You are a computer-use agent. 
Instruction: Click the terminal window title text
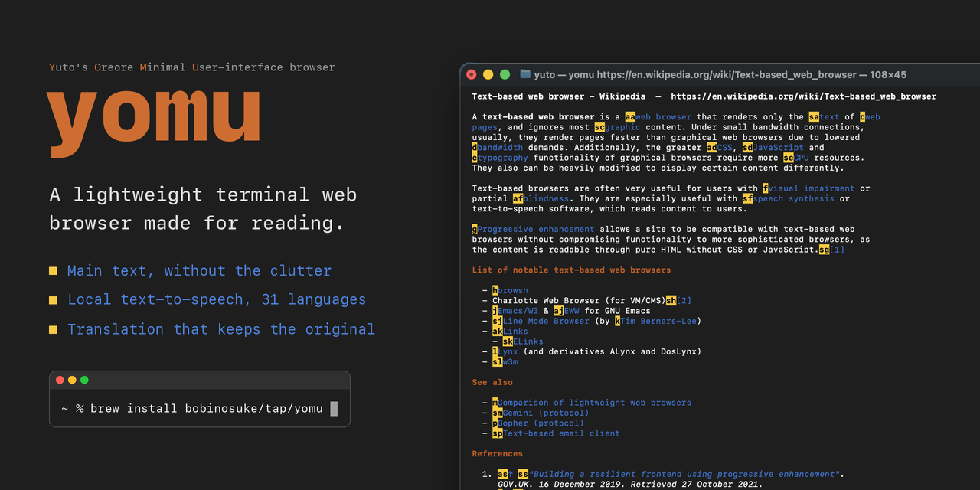tap(720, 74)
